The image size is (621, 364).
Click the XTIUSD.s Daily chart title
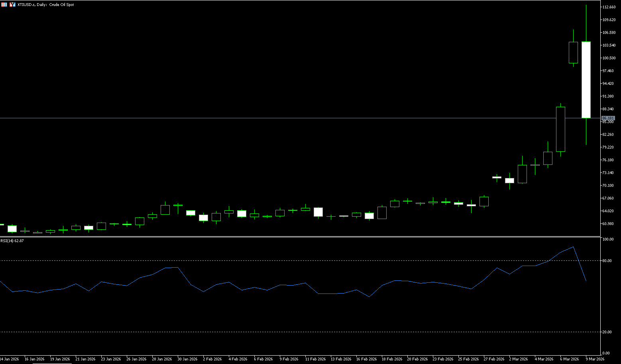click(x=46, y=5)
